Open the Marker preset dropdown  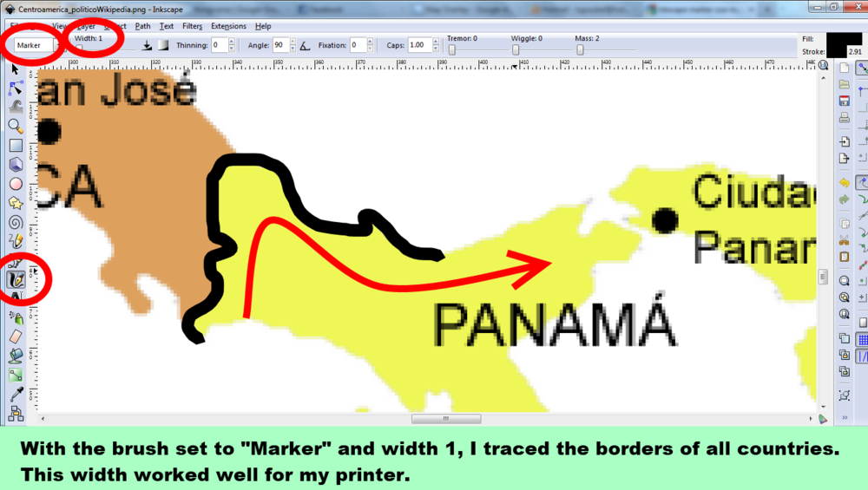tap(35, 45)
